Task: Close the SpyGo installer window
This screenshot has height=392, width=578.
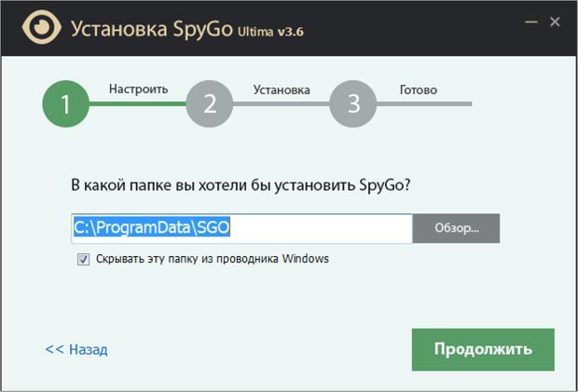Action: (x=555, y=21)
